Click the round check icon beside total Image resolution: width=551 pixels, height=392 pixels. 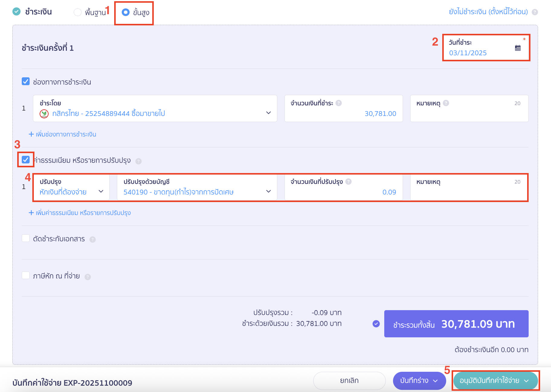376,324
